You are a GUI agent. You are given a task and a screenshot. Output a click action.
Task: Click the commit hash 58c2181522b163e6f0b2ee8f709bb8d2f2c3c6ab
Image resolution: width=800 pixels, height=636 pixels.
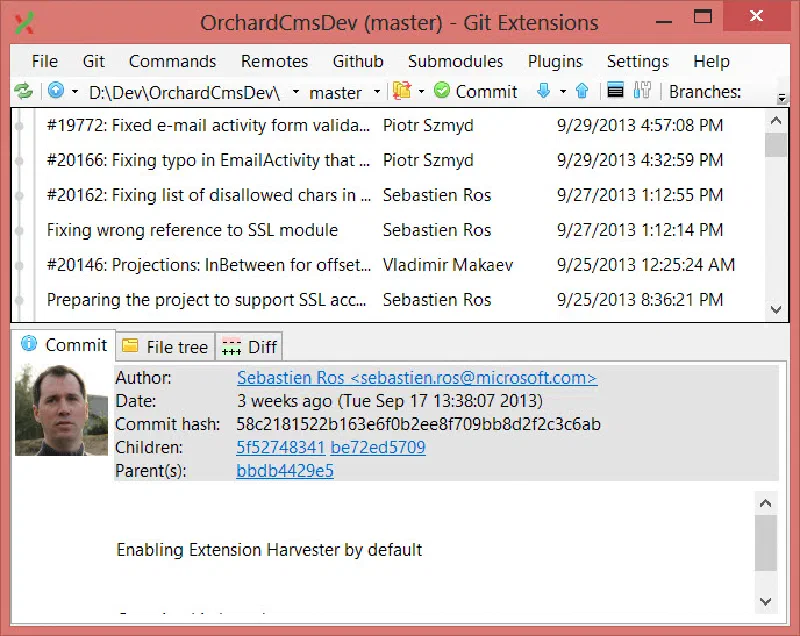point(418,424)
